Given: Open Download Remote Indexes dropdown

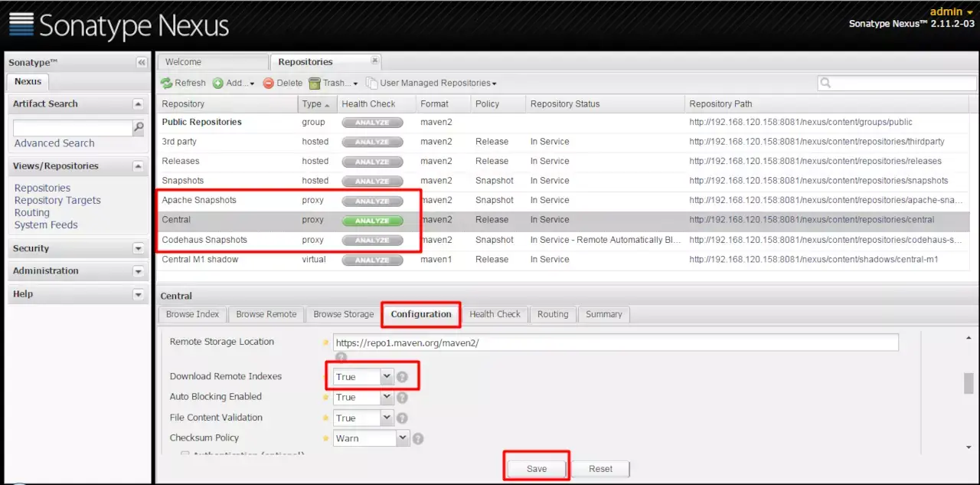Looking at the screenshot, I should (x=387, y=376).
